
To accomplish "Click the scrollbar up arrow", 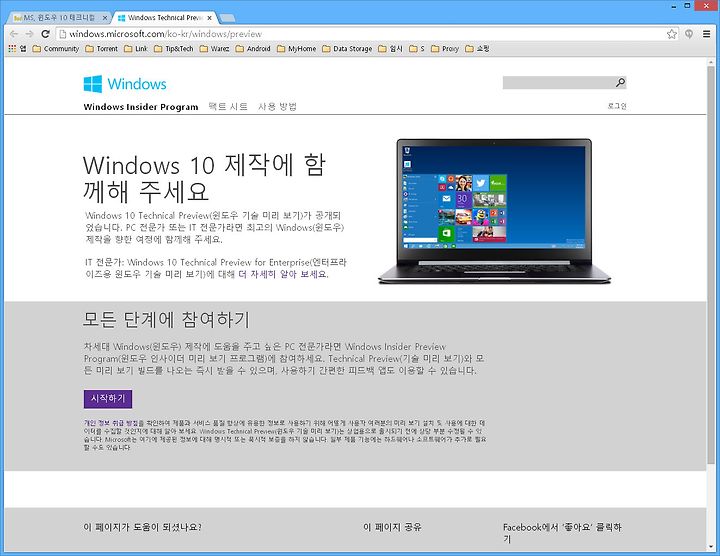I will coord(711,62).
